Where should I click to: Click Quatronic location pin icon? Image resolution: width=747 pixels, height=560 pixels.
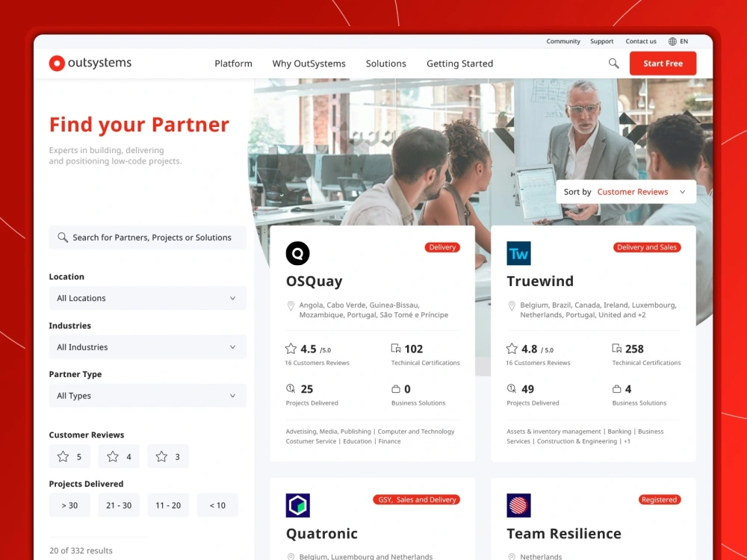[291, 556]
